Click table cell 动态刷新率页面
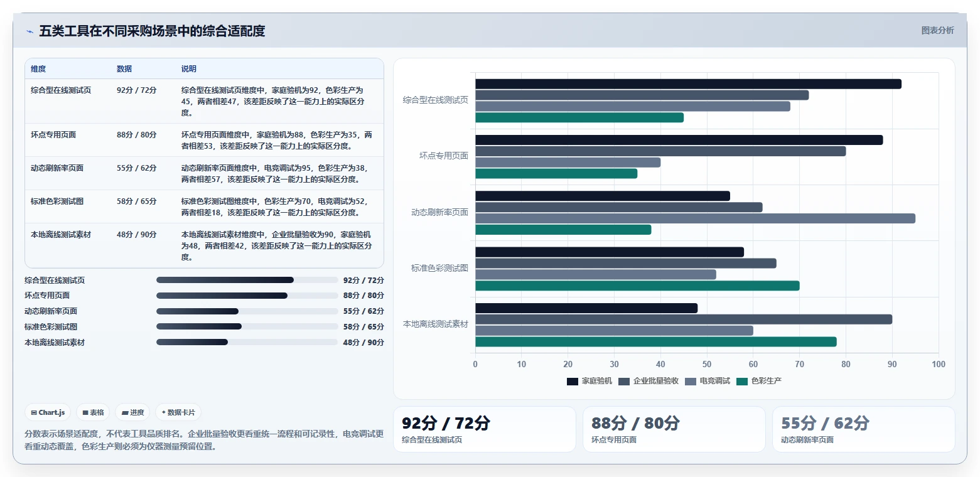Screen dimensions: 980x477 coord(57,168)
